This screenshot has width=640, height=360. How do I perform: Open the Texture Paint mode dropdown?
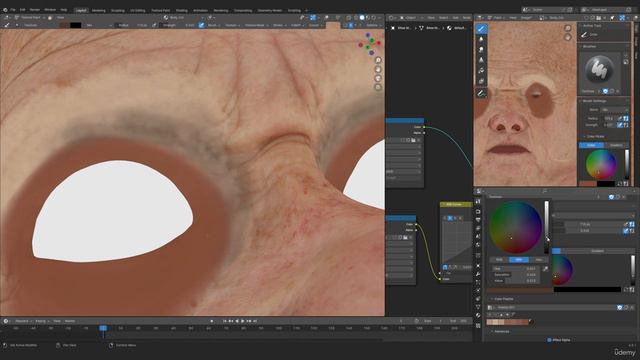(x=31, y=18)
